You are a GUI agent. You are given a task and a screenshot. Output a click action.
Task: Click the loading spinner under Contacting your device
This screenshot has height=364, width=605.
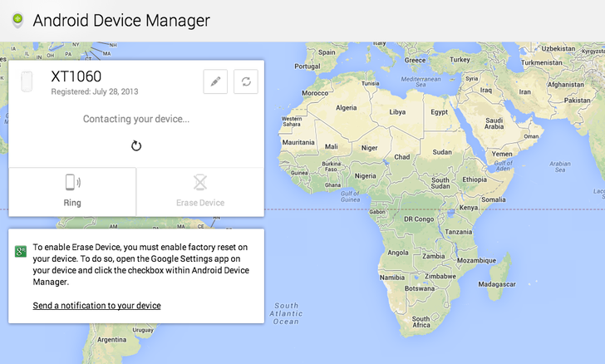(136, 146)
